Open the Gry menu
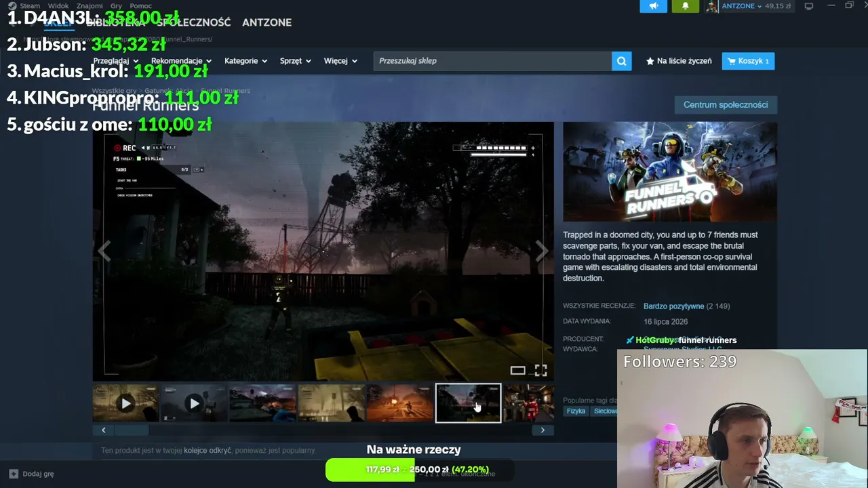 click(x=116, y=6)
